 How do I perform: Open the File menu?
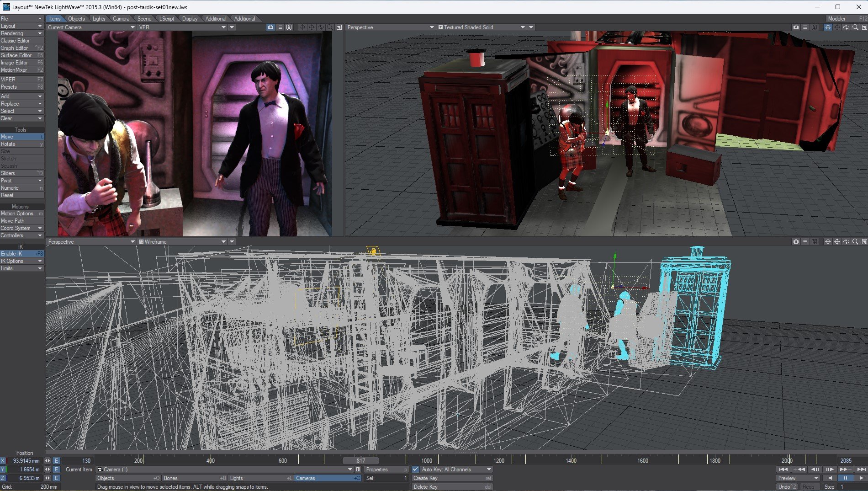(x=22, y=19)
